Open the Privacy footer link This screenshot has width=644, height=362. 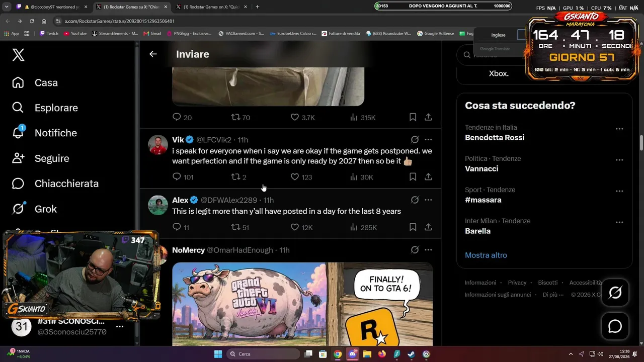coord(517,283)
